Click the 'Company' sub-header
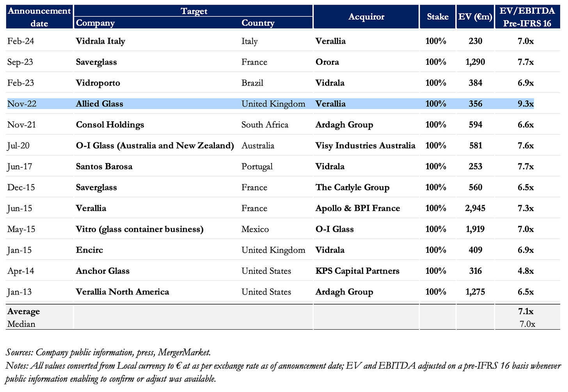 point(95,23)
